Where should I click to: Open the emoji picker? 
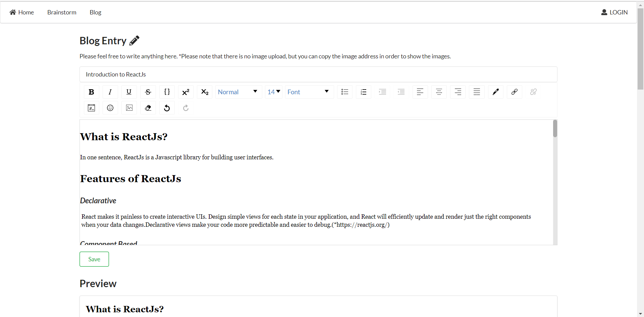(110, 108)
